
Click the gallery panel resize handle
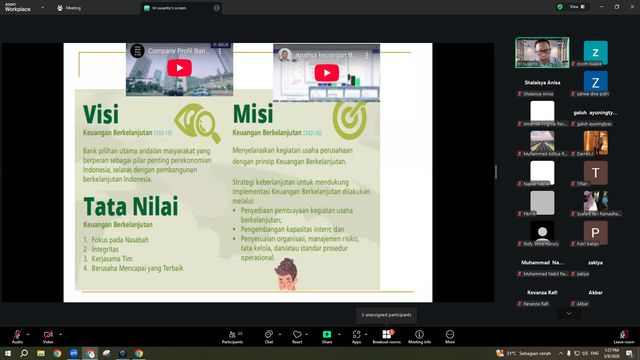click(496, 172)
